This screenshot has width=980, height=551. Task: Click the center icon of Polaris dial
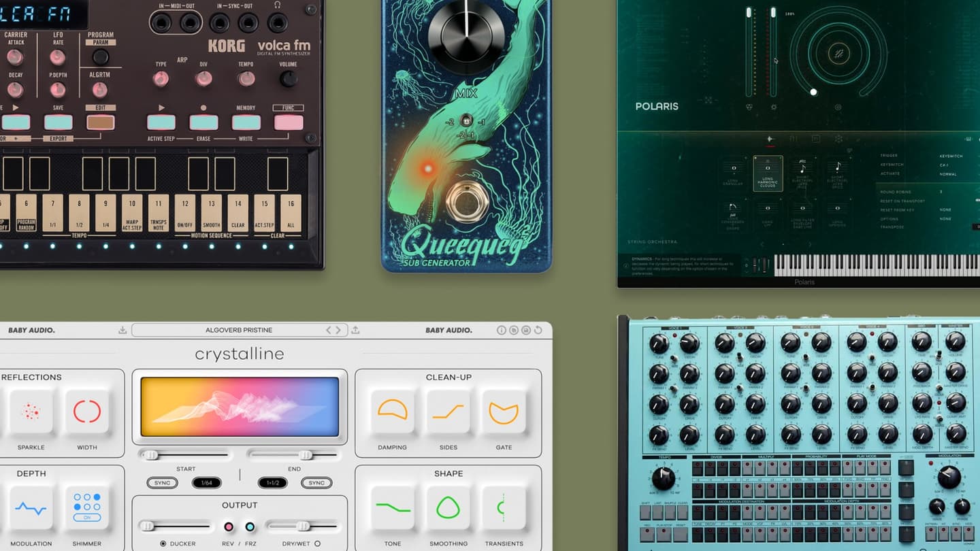(x=838, y=52)
